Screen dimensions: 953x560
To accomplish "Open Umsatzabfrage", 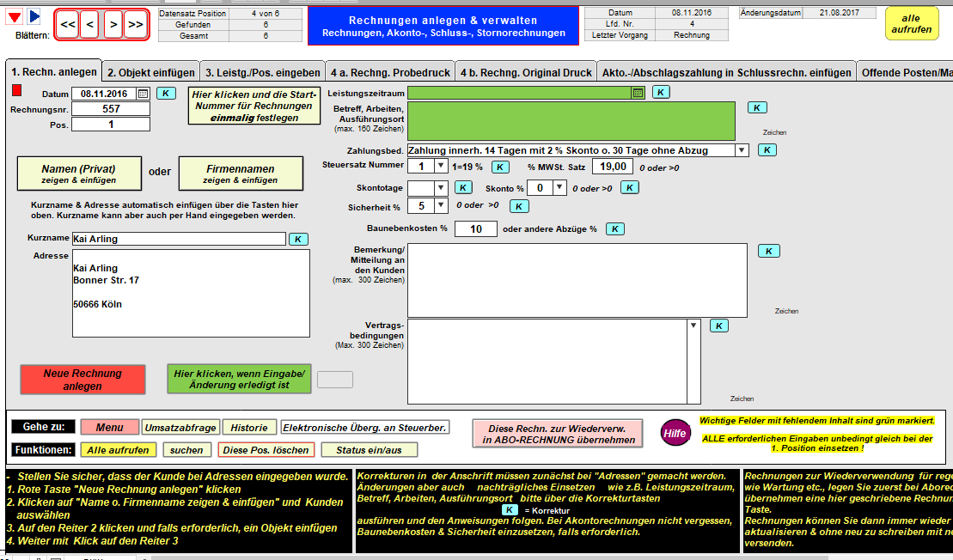I will click(x=180, y=428).
